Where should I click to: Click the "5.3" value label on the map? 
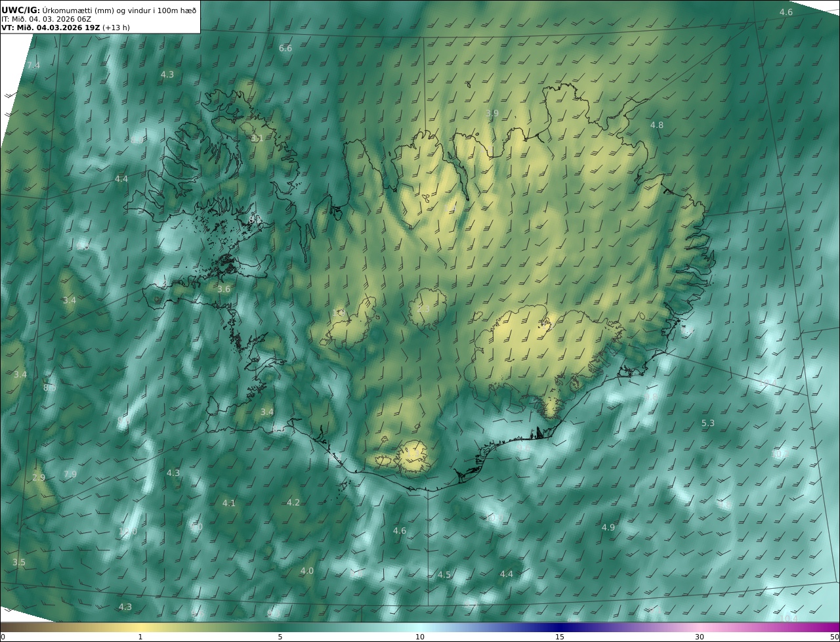[x=708, y=423]
